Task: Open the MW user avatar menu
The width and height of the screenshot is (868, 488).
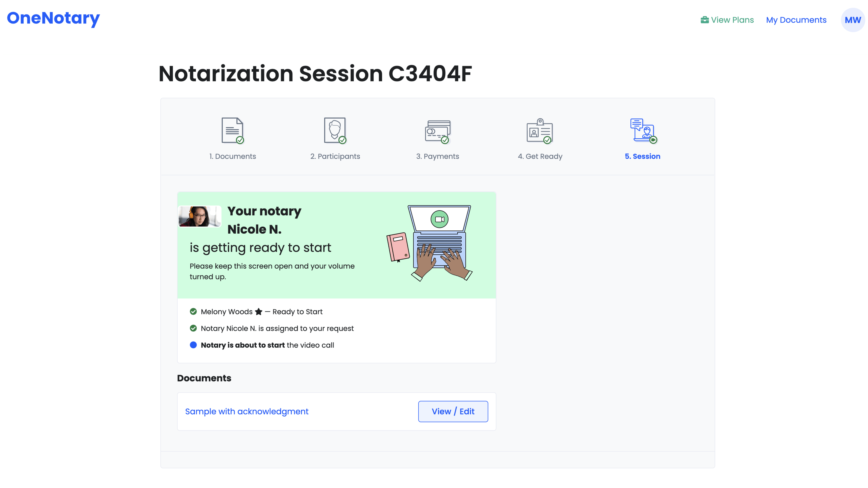Action: click(852, 20)
